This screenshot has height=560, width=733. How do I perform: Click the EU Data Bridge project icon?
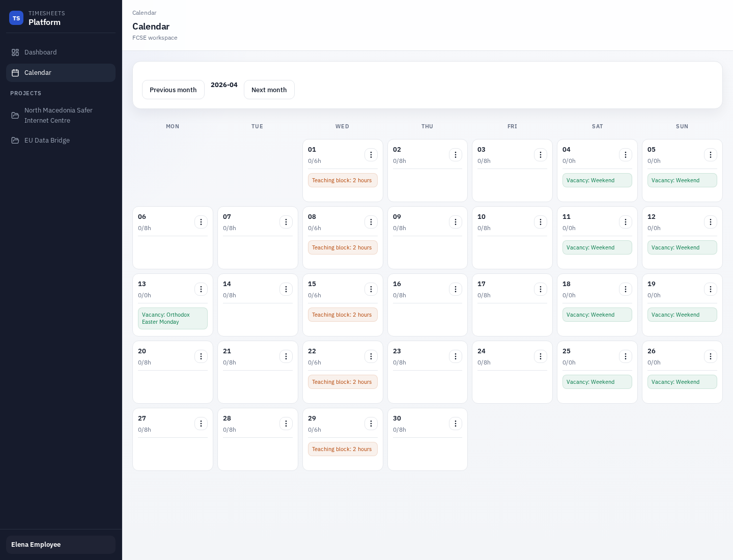click(x=16, y=140)
